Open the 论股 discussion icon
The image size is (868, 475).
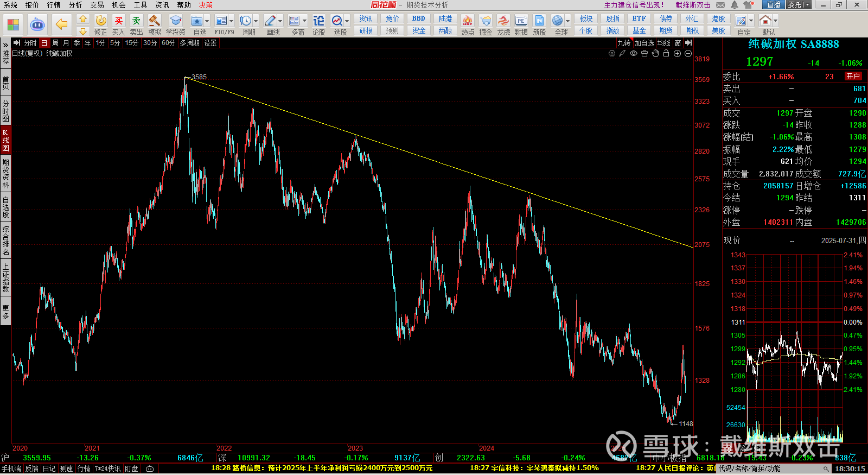319,25
